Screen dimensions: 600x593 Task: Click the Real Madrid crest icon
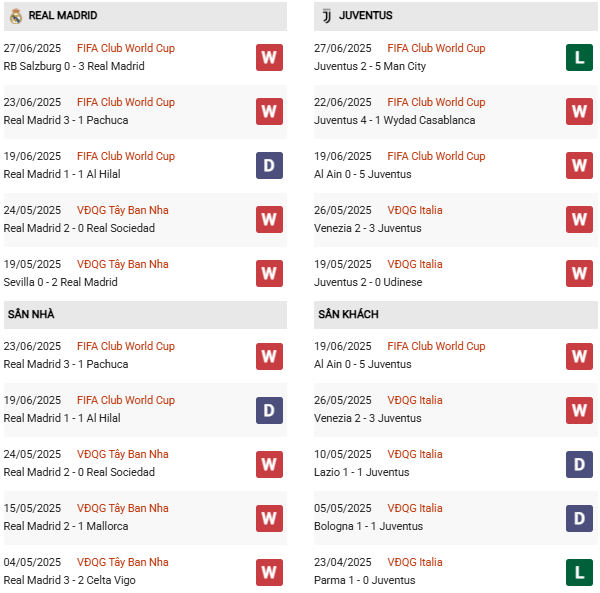[15, 16]
